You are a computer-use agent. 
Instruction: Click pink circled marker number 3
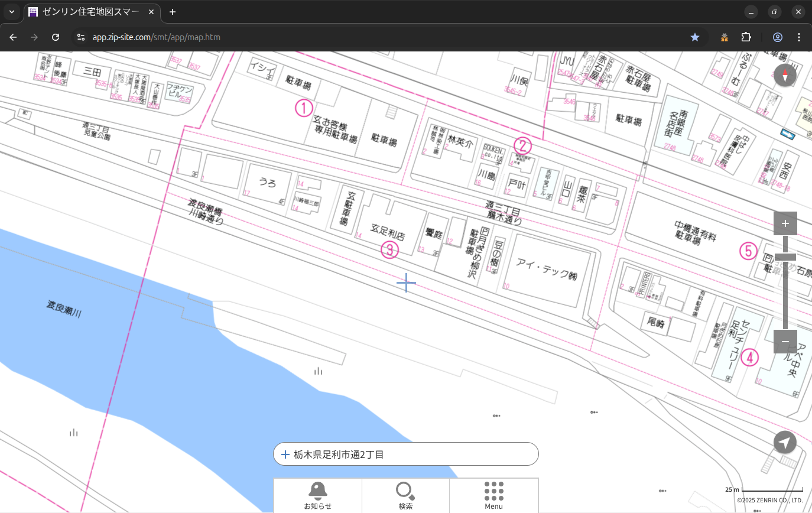pyautogui.click(x=389, y=250)
